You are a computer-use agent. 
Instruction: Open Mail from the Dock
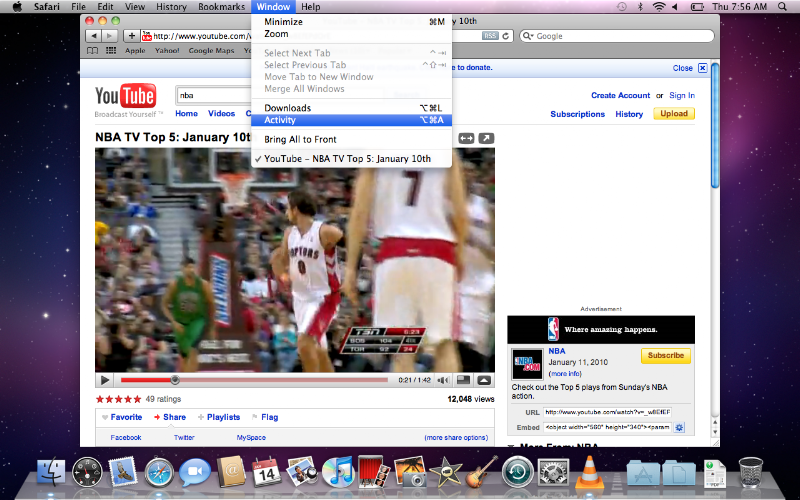tap(123, 471)
